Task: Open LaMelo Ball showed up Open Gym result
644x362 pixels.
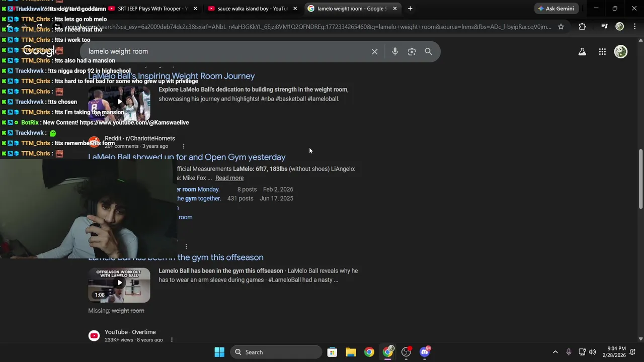Action: pyautogui.click(x=187, y=157)
